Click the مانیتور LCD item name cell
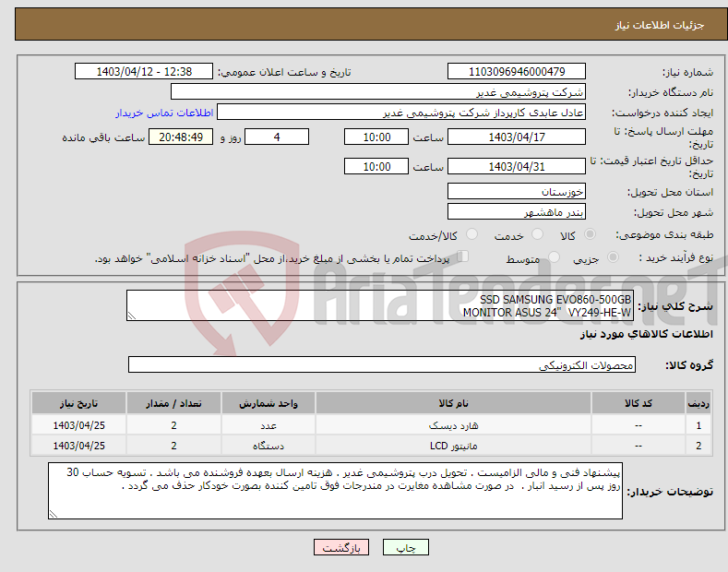The image size is (728, 572). coord(453,446)
